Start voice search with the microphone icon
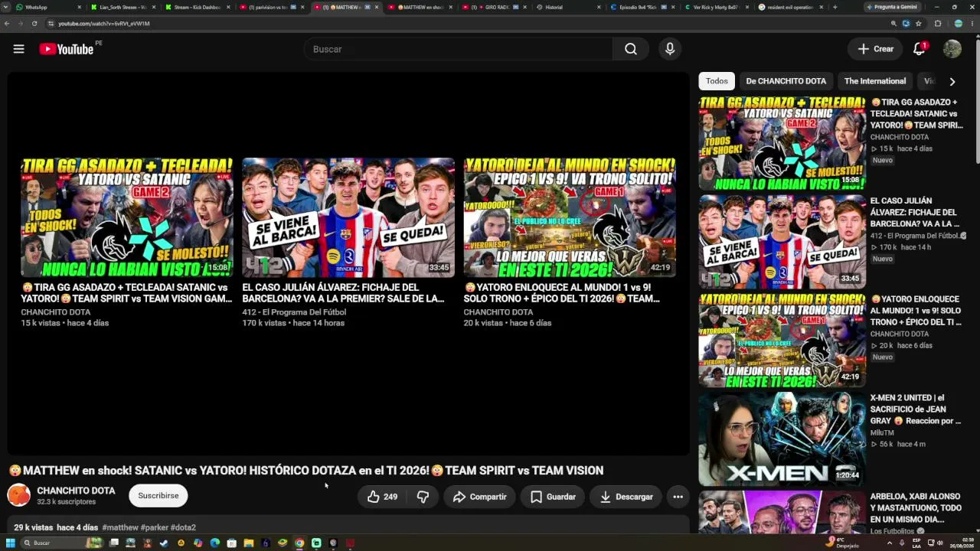Image resolution: width=980 pixels, height=551 pixels. coord(670,49)
